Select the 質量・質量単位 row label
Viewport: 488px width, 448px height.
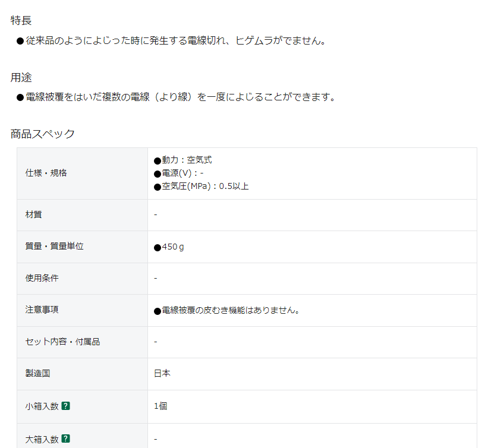(x=54, y=246)
